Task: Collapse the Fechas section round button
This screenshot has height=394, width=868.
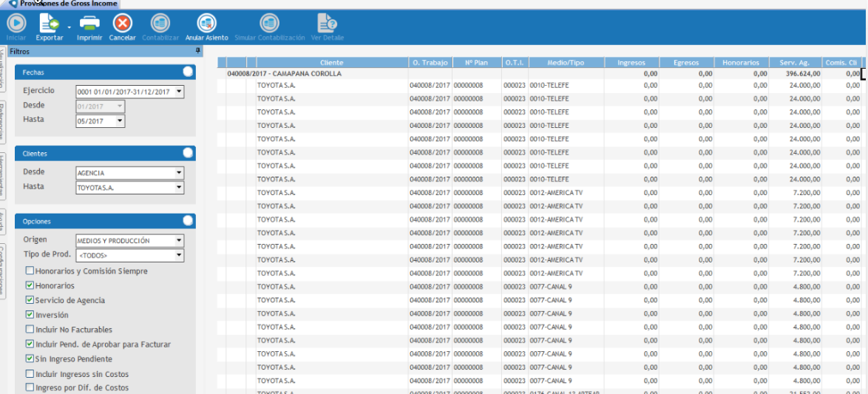Action: pyautogui.click(x=188, y=72)
